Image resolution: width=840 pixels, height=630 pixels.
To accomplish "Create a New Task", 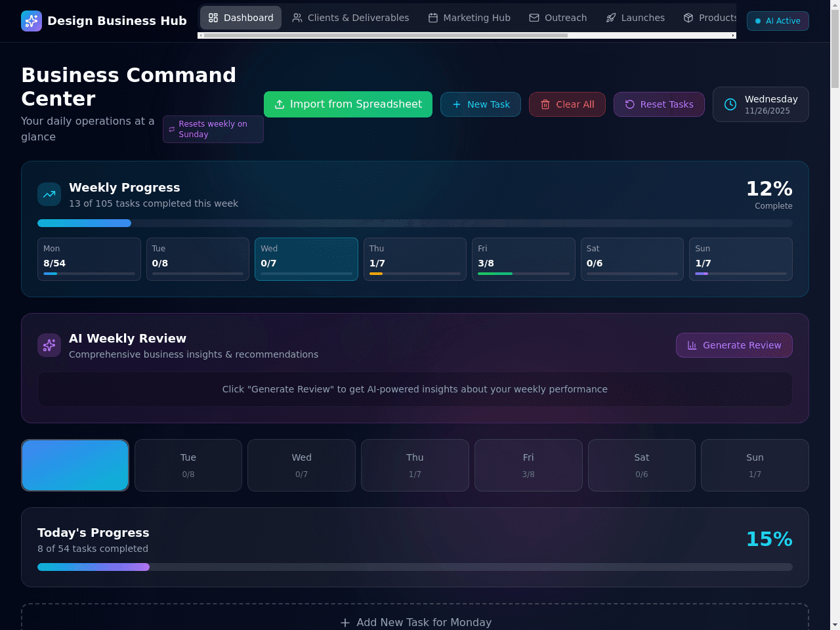I will tap(480, 104).
